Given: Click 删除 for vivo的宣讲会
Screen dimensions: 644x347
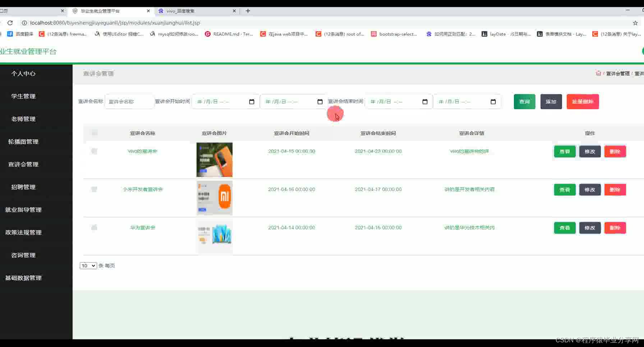Looking at the screenshot, I should 615,152.
